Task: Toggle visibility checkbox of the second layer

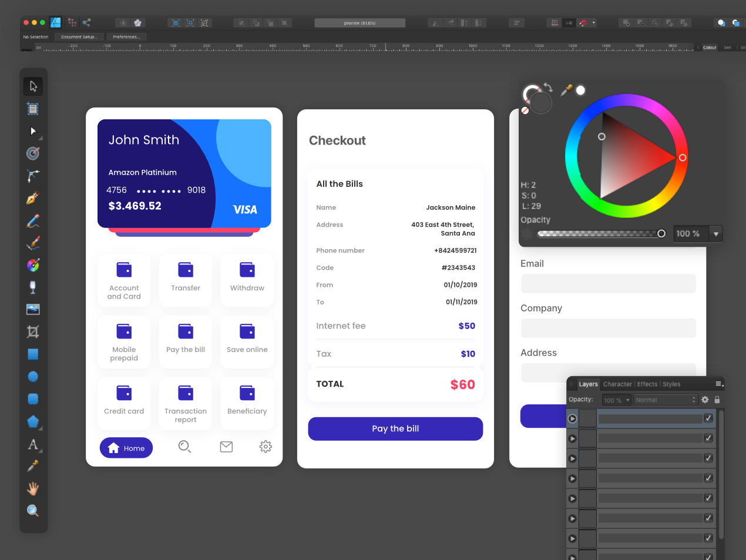Action: point(708,438)
